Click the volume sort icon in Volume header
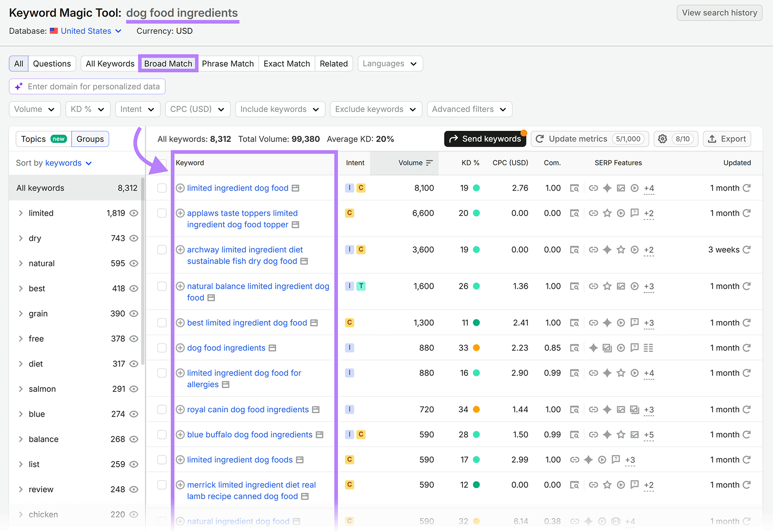 click(429, 163)
